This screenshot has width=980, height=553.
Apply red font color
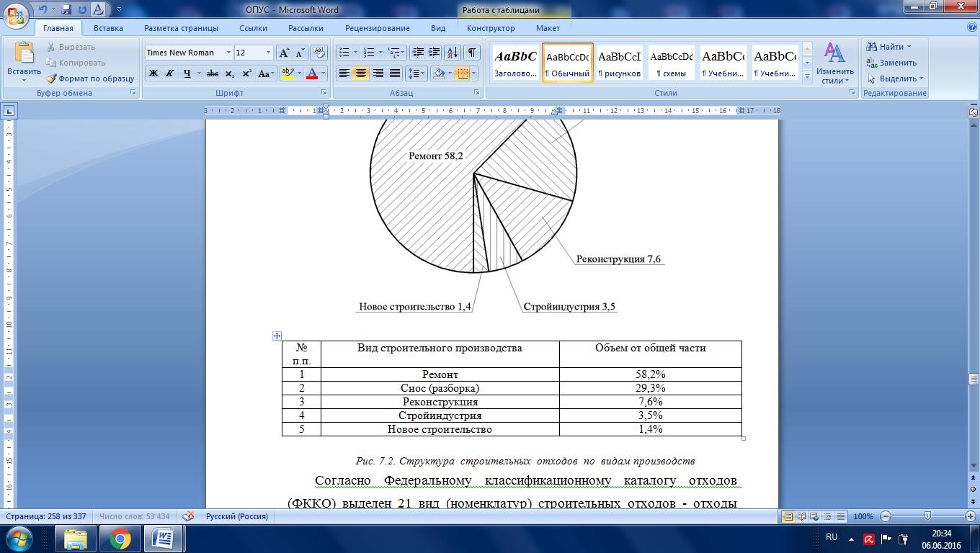click(x=312, y=73)
